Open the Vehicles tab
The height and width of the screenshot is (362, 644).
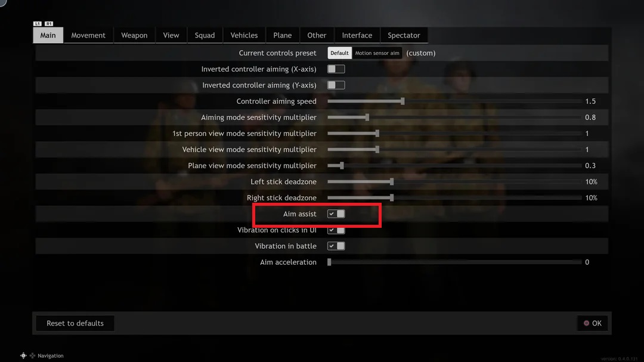click(244, 35)
